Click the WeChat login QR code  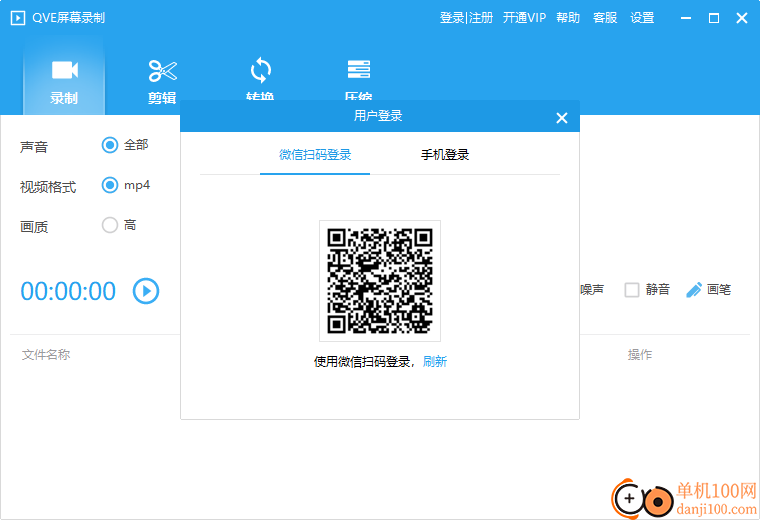pos(380,281)
